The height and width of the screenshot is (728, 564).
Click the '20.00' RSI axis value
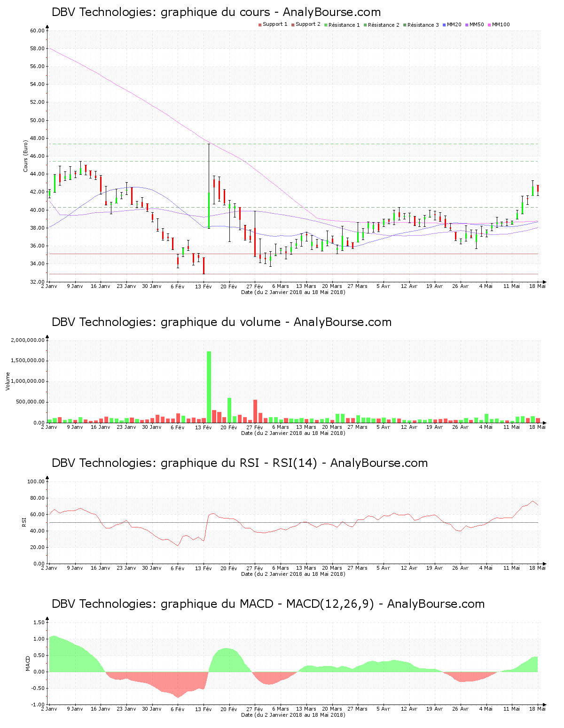point(37,547)
